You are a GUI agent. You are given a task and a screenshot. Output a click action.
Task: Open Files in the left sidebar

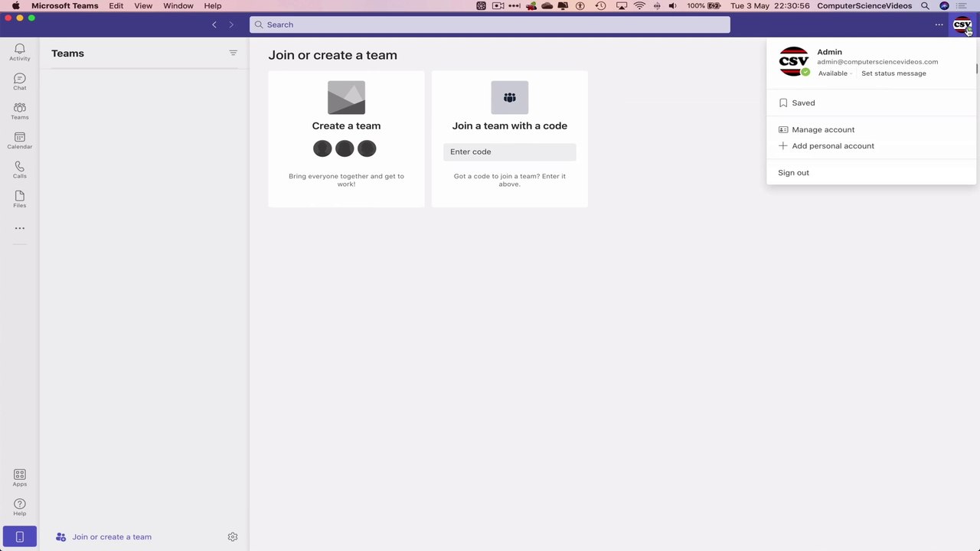pyautogui.click(x=20, y=199)
